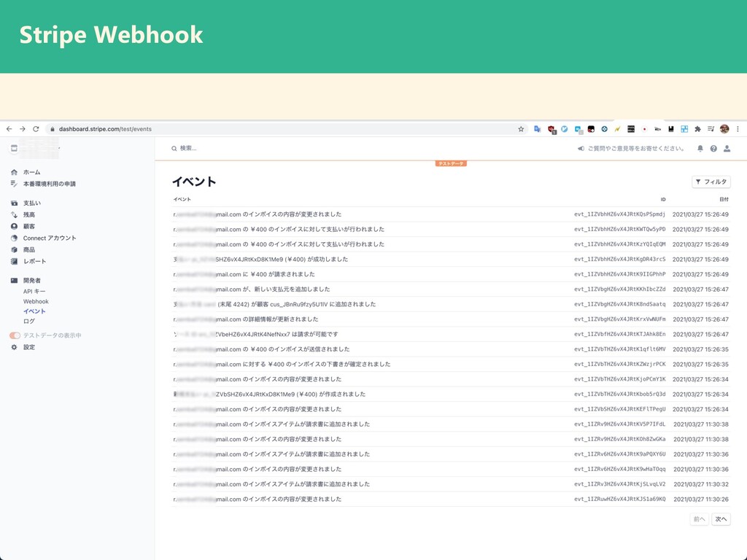Open レポート in sidebar
This screenshot has height=560, width=747.
pyautogui.click(x=34, y=262)
